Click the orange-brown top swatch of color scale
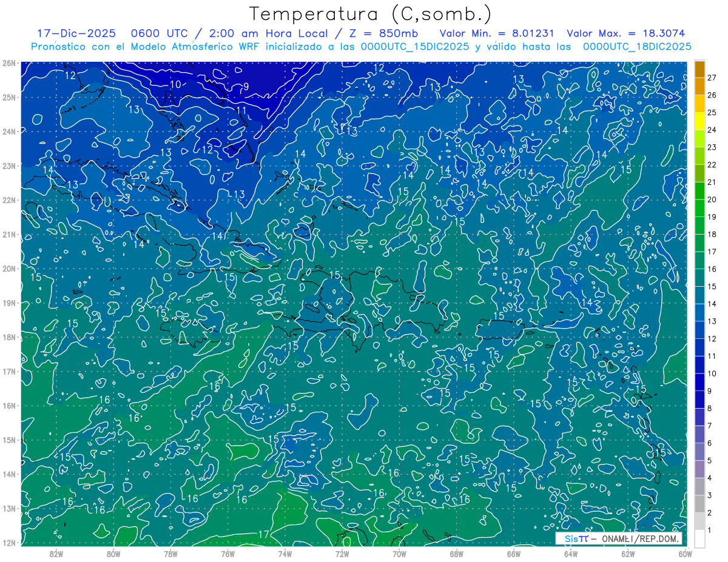Screen dimensions: 728x562 [699, 69]
